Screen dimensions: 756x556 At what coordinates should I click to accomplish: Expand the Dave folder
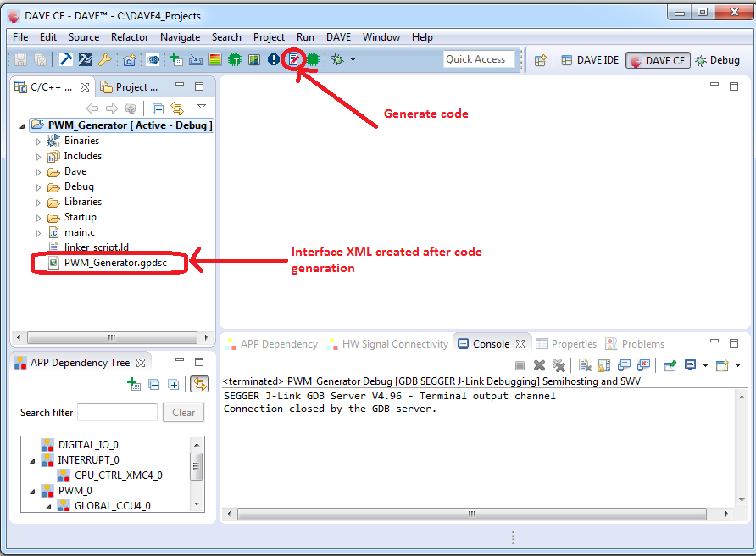(39, 172)
